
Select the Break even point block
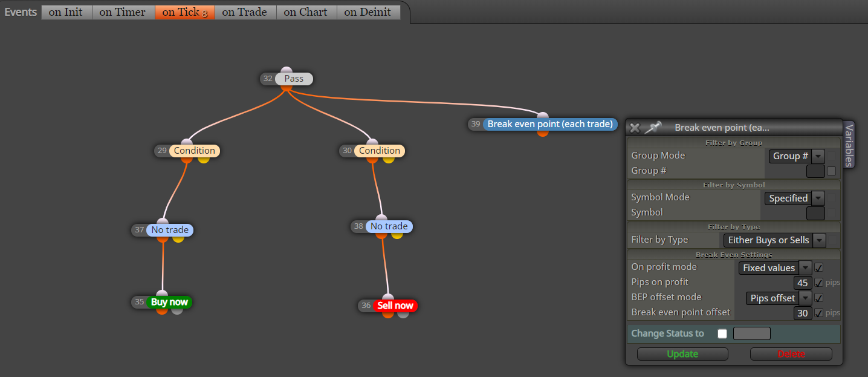click(550, 124)
